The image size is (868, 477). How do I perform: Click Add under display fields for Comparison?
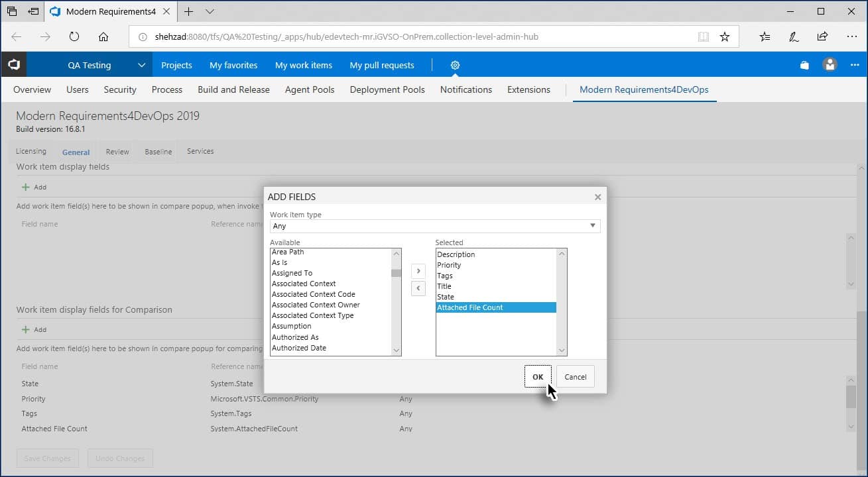(x=34, y=329)
